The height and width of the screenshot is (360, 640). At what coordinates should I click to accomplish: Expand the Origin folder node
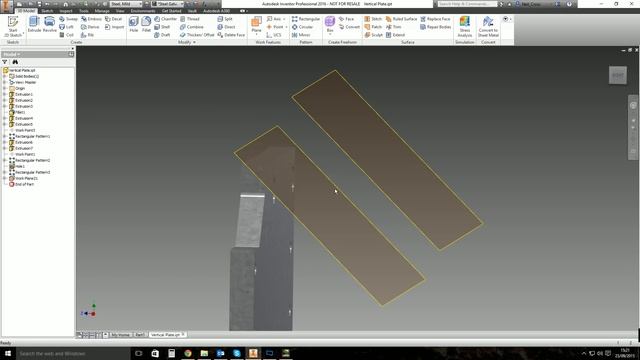4,88
